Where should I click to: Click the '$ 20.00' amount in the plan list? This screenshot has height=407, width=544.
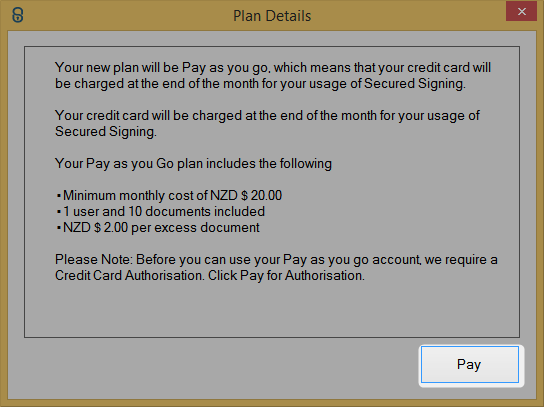coord(262,195)
